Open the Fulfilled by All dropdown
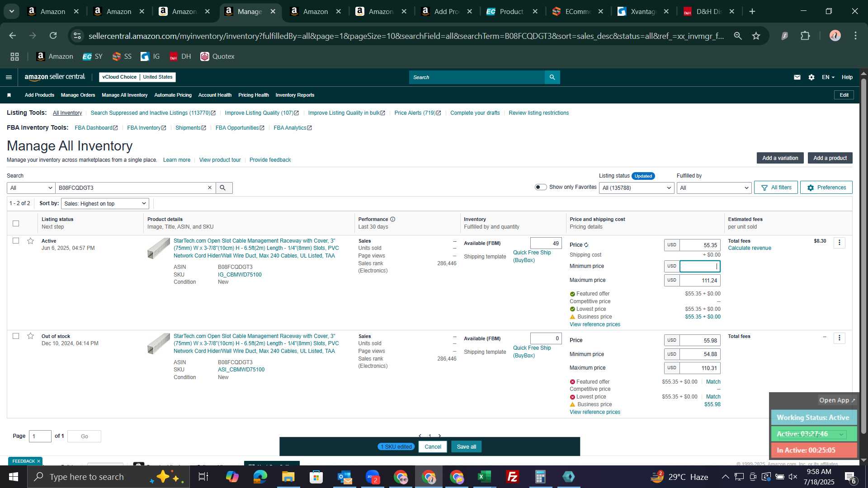868x488 pixels. coord(714,188)
